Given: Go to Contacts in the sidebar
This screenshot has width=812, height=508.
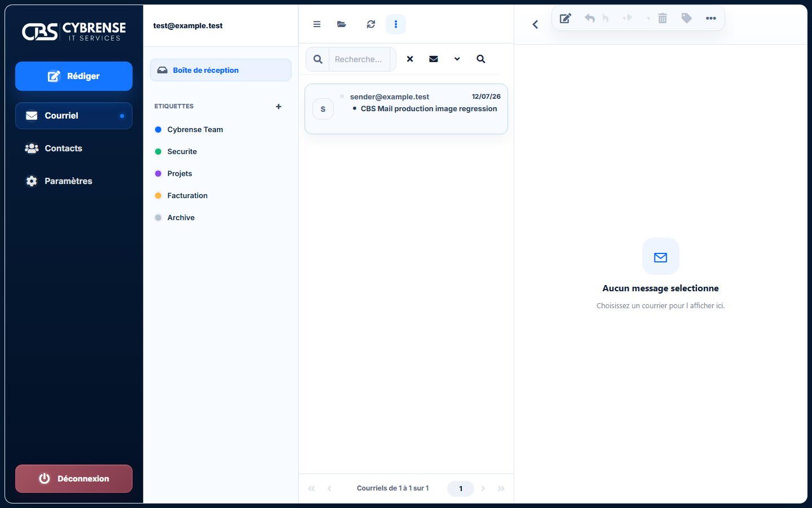Looking at the screenshot, I should (x=74, y=148).
